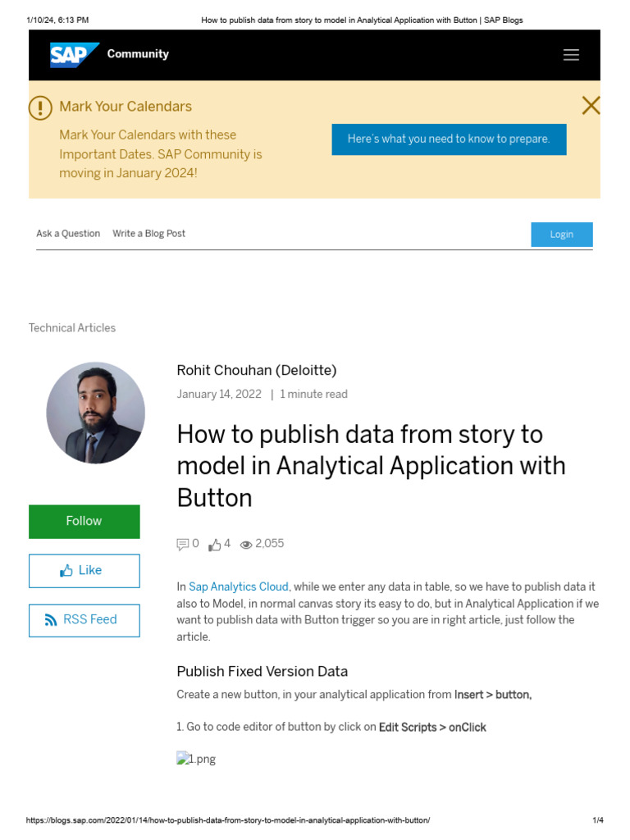
Task: Click the Community header text
Action: 138,54
